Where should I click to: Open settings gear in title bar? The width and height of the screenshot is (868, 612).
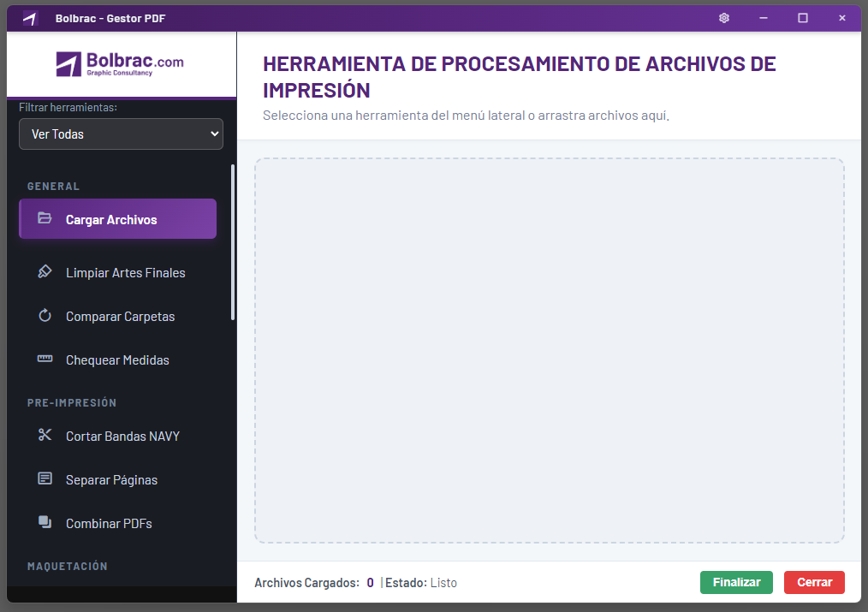click(x=723, y=18)
